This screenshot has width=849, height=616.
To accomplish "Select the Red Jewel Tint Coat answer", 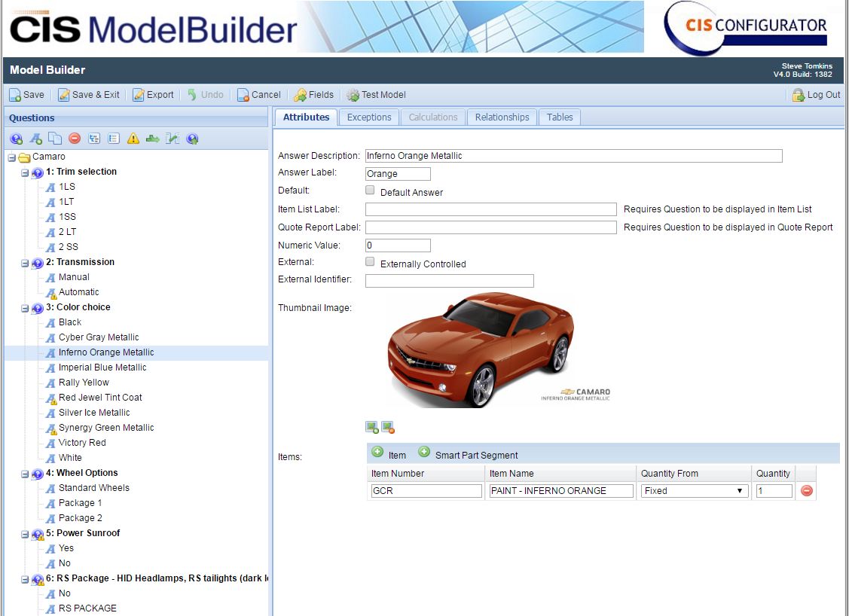I will coord(100,398).
